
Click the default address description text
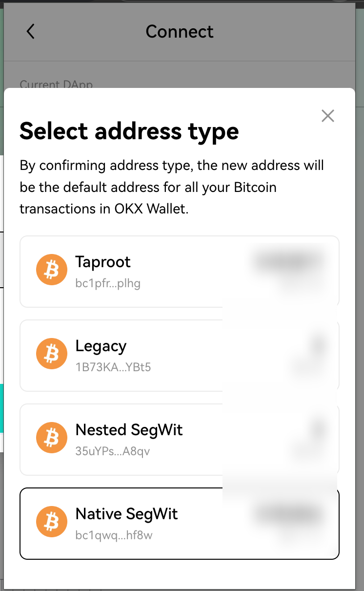(172, 187)
